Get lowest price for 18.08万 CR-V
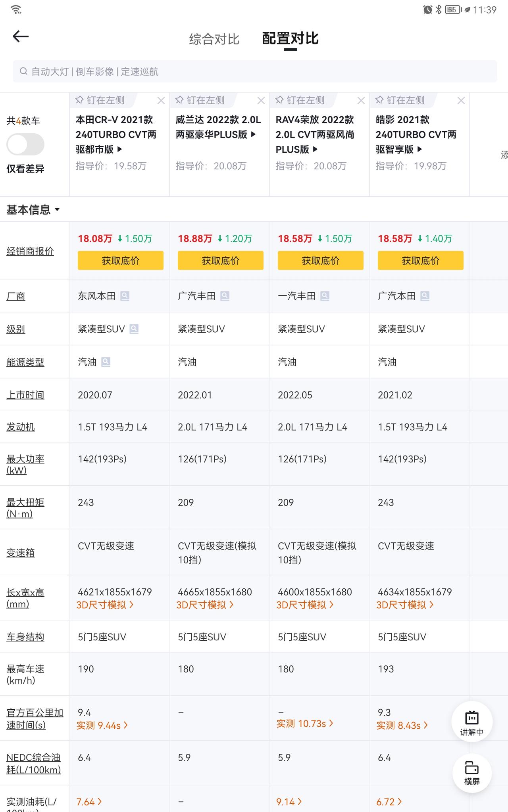Image resolution: width=508 pixels, height=812 pixels. [121, 260]
